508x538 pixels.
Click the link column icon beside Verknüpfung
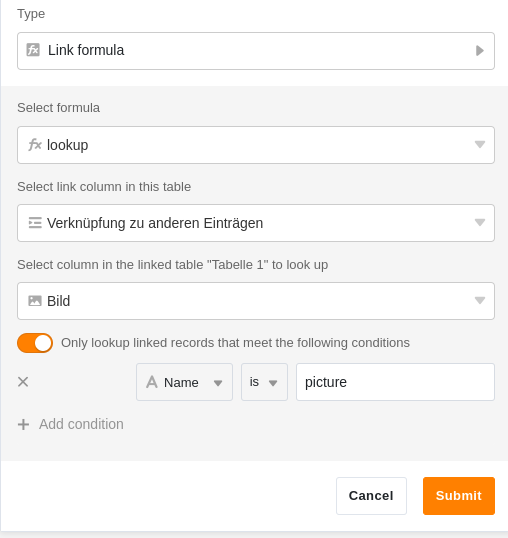(x=35, y=223)
